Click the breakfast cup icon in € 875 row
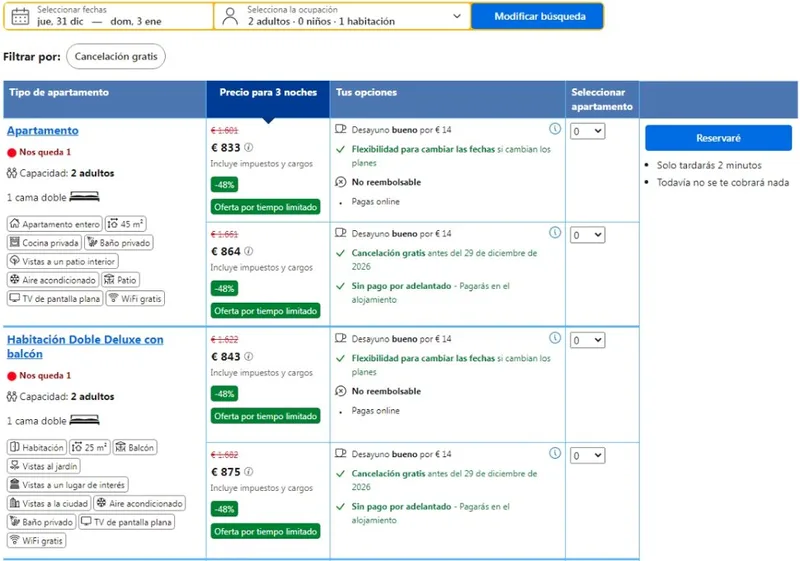The image size is (800, 561). (x=341, y=453)
